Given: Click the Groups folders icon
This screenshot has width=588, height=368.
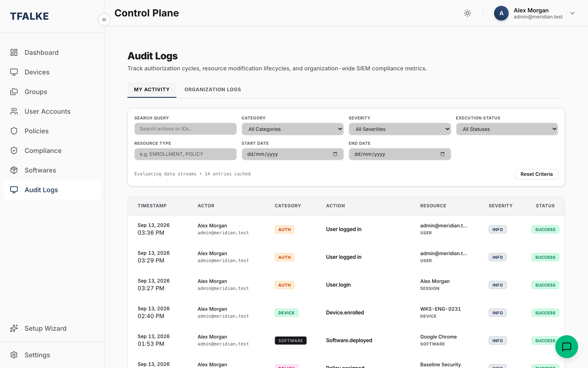Looking at the screenshot, I should click(14, 92).
